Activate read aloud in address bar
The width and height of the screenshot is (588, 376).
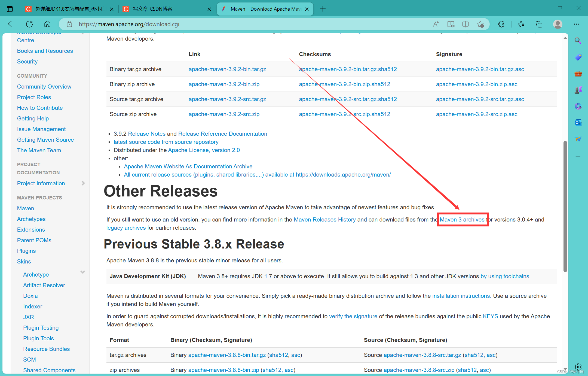(436, 24)
